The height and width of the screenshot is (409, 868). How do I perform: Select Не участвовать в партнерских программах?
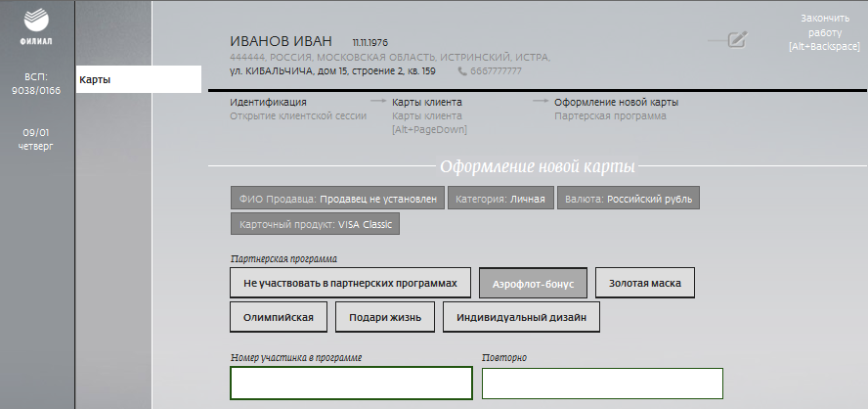click(350, 283)
